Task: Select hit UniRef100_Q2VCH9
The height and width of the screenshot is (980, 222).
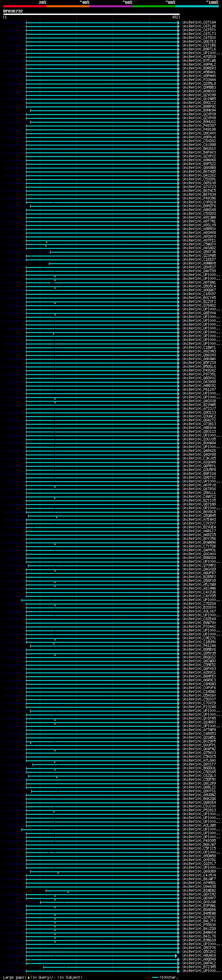Action: (x=199, y=95)
